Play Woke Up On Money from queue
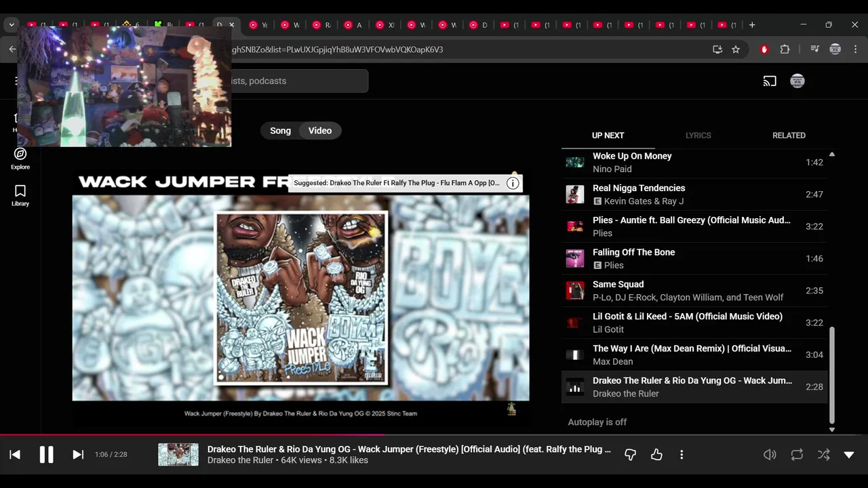 point(694,163)
